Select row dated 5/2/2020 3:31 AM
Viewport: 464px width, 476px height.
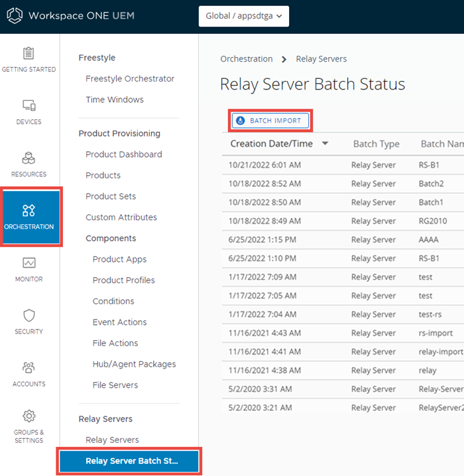coord(343,389)
